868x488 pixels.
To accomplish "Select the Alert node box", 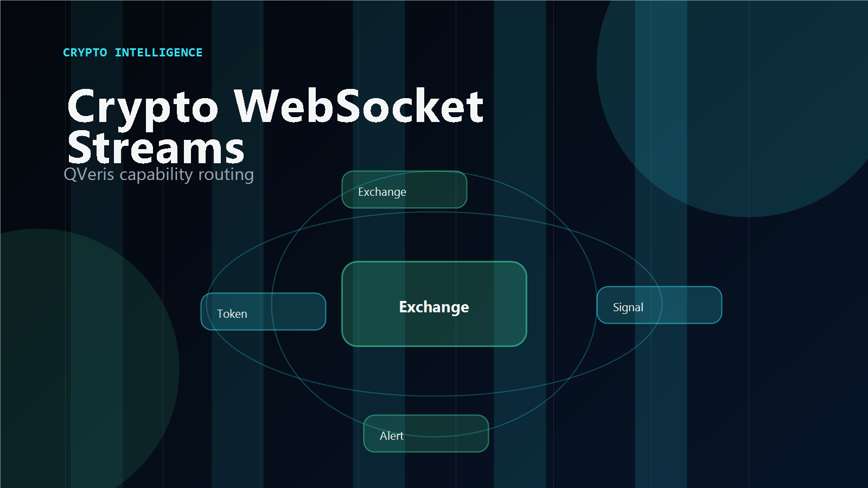I will 426,434.
